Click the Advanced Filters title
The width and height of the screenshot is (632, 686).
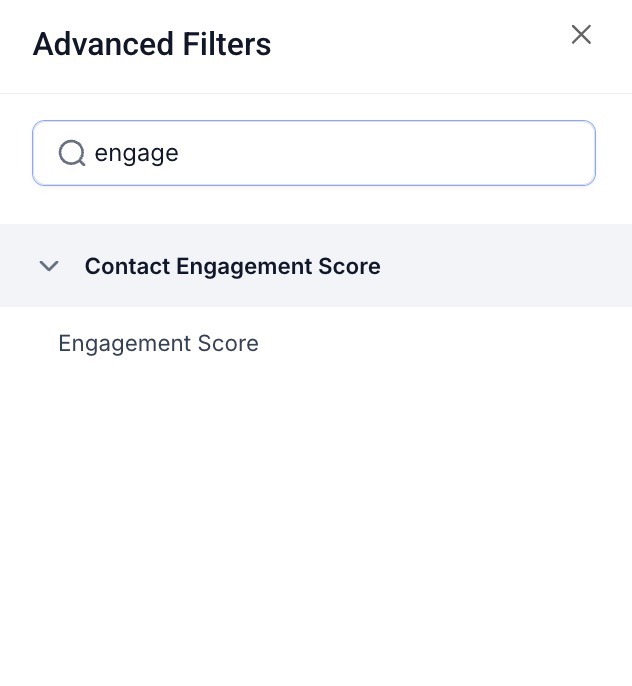[152, 45]
